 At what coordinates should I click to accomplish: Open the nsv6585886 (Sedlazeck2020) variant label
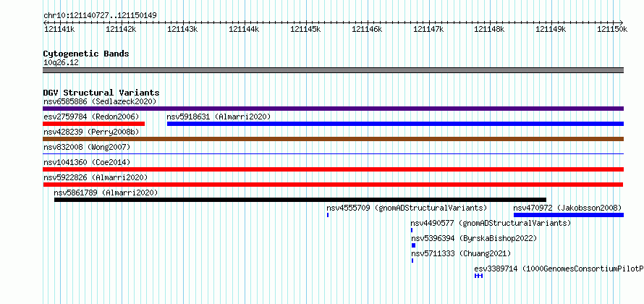(100, 101)
